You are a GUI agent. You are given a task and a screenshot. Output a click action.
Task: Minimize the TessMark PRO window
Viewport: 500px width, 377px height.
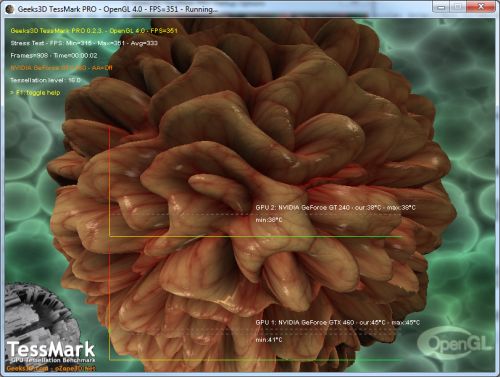click(441, 7)
